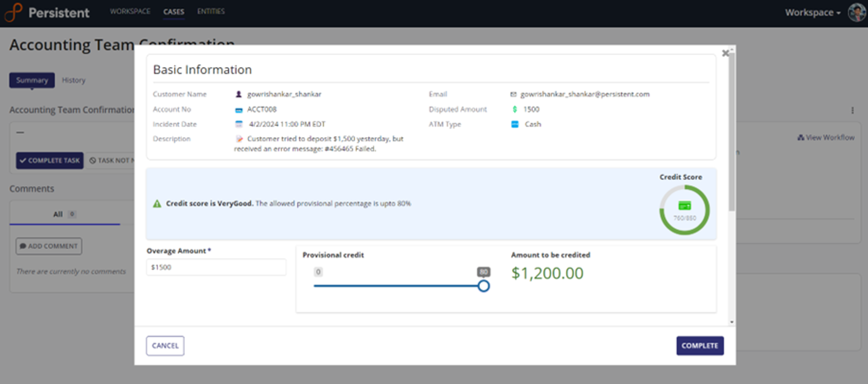Click the email envelope icon
868x384 pixels.
[x=513, y=94]
